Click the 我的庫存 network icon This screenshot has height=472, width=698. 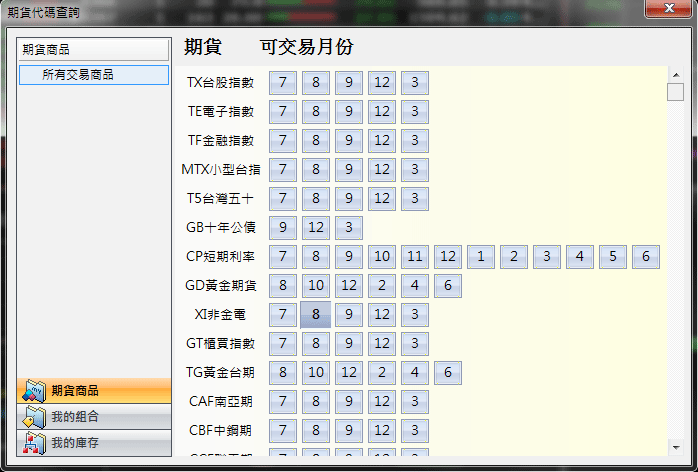click(35, 443)
